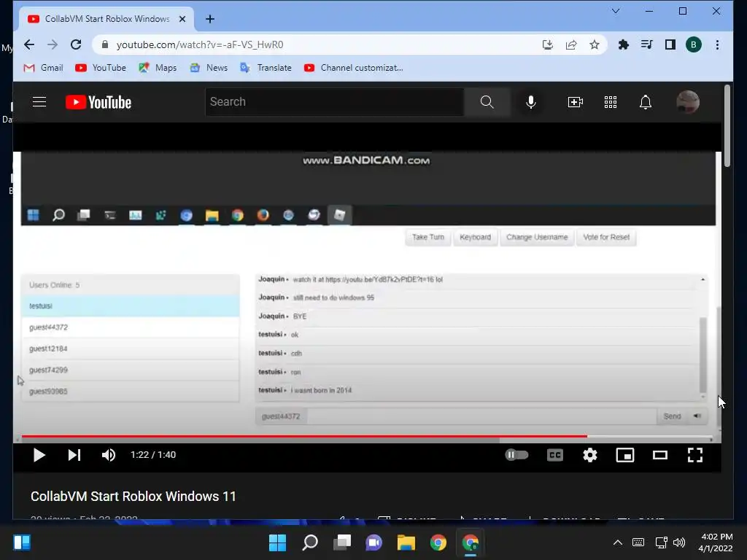Toggle the Chrome side panel icon
The width and height of the screenshot is (747, 560).
pyautogui.click(x=670, y=44)
